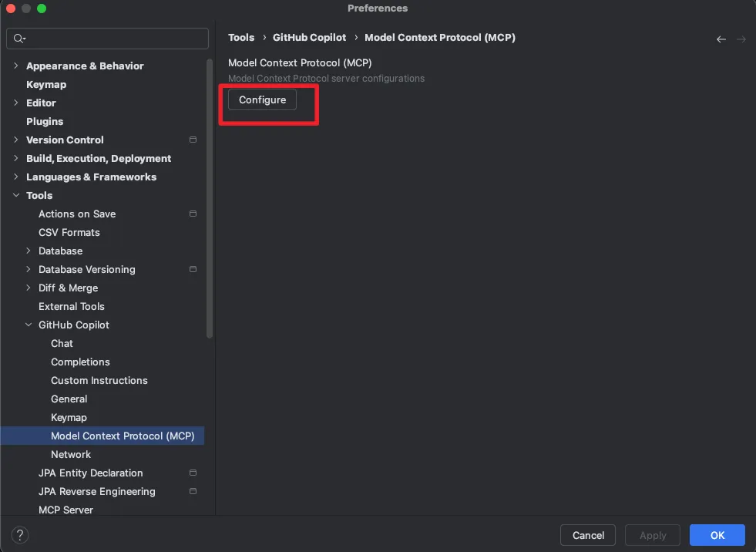Click the search magnifier icon

(19, 39)
